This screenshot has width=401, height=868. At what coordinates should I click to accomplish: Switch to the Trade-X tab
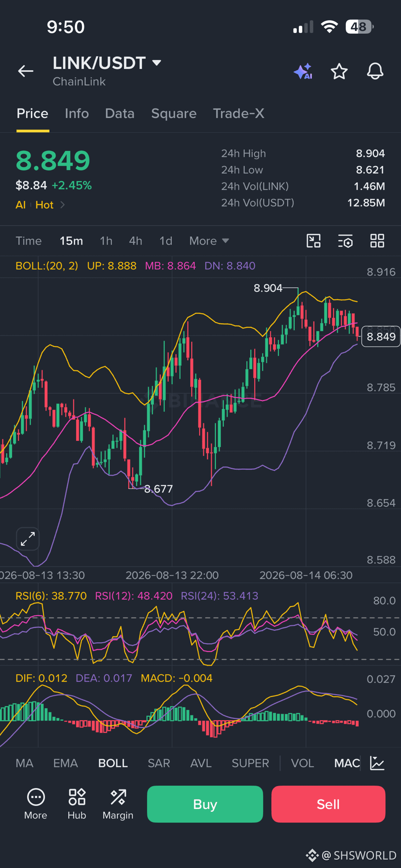tap(239, 113)
